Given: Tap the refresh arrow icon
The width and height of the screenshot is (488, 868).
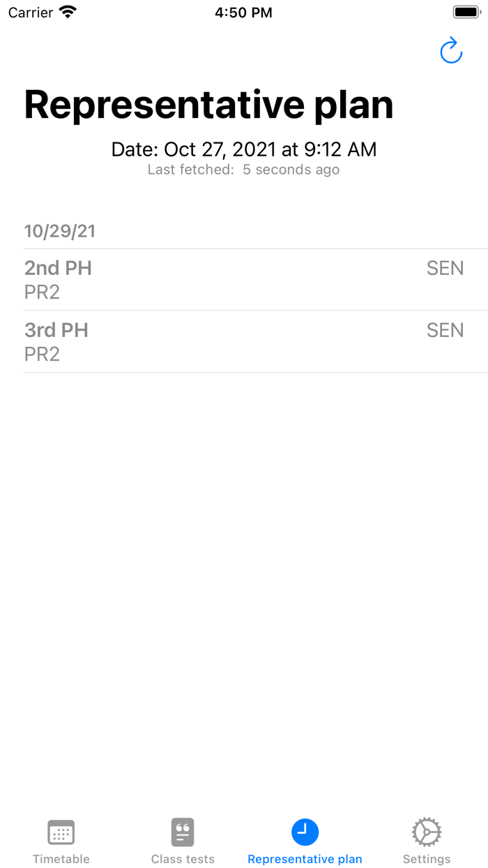Looking at the screenshot, I should pos(451,51).
